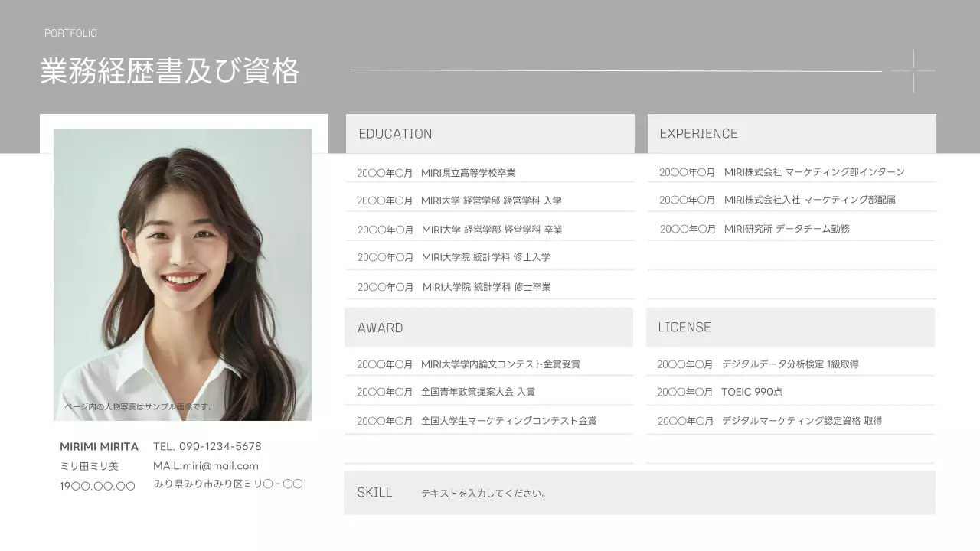Viewport: 980px width, 551px height.
Task: Click the SKILL section label
Action: 374,492
